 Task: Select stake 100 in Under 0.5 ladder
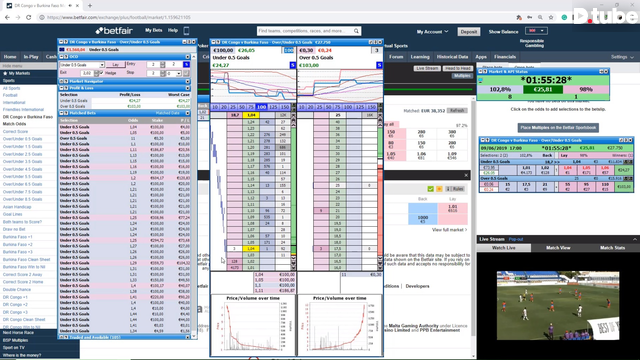[261, 107]
